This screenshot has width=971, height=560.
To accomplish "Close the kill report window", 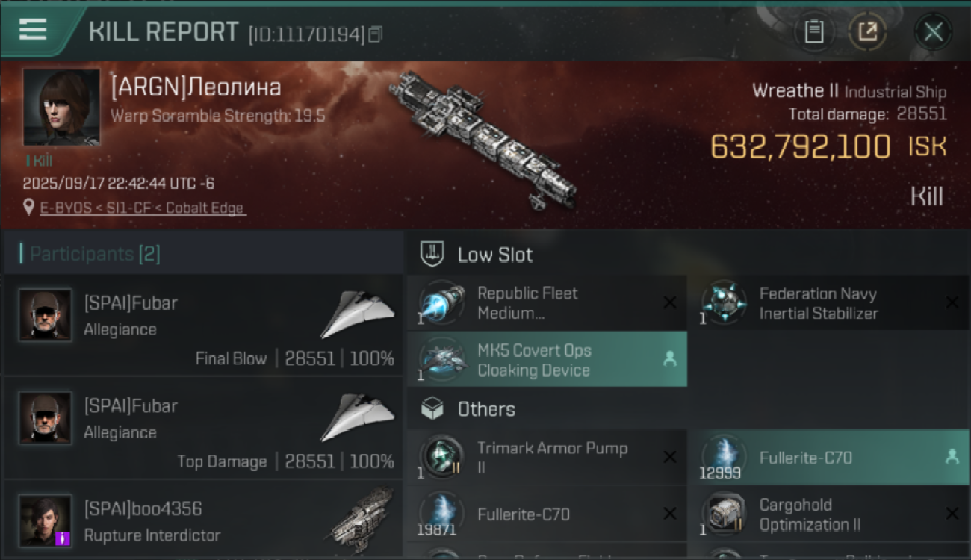I will click(932, 32).
